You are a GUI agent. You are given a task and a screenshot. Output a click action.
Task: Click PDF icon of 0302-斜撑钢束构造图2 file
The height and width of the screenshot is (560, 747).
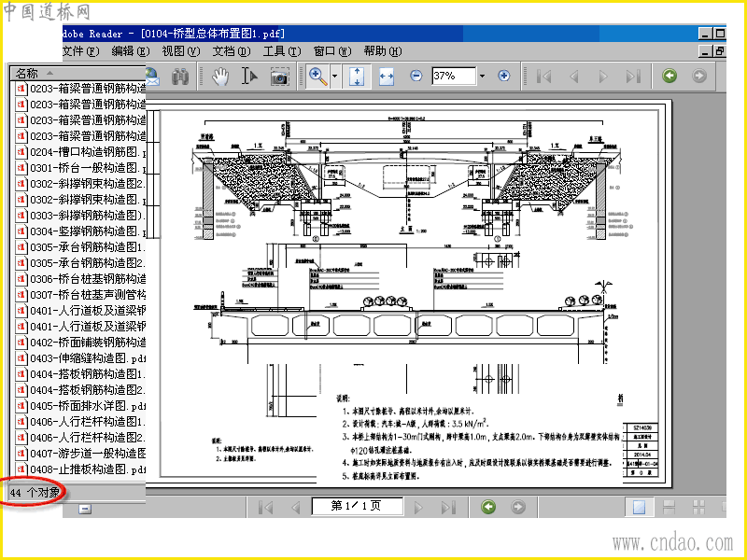point(21,184)
